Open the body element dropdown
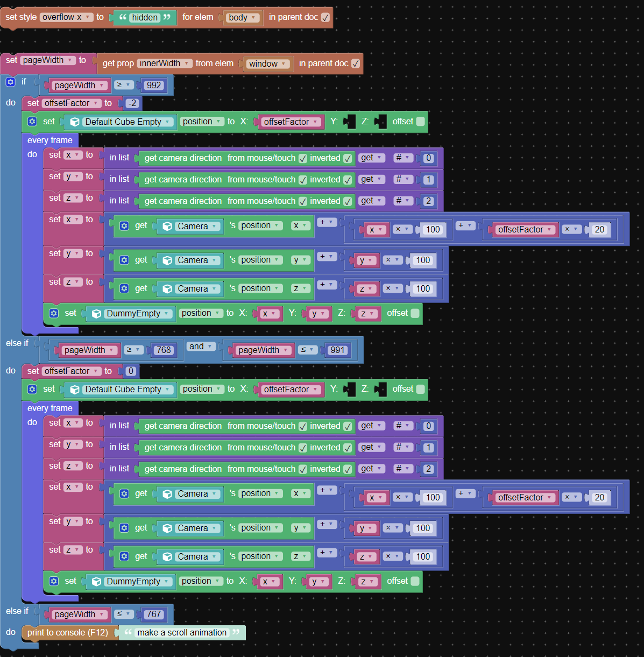644x657 pixels. click(243, 18)
